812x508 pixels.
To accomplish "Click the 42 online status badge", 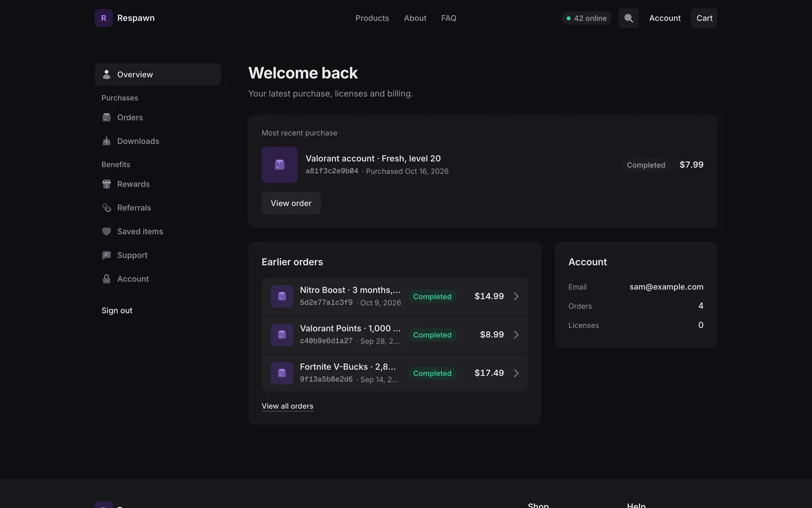I will (586, 18).
